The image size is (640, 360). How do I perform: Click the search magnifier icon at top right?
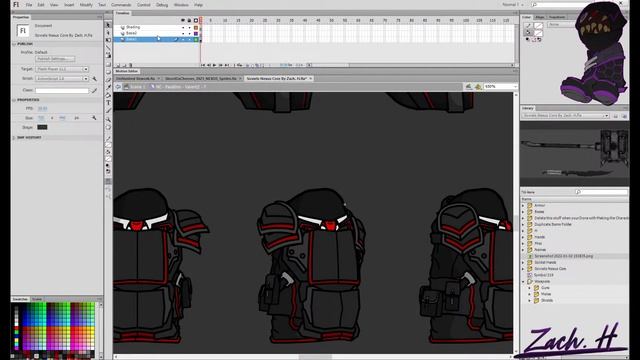click(534, 4)
